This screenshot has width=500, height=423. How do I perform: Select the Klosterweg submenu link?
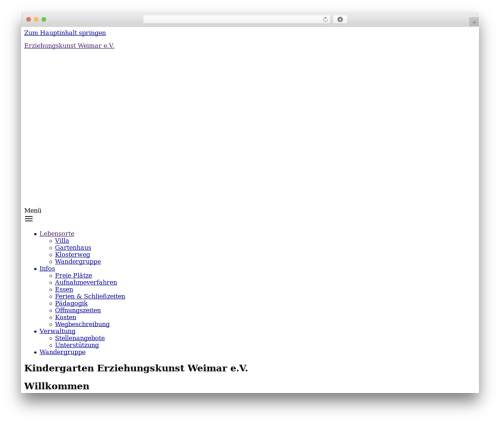pos(72,255)
